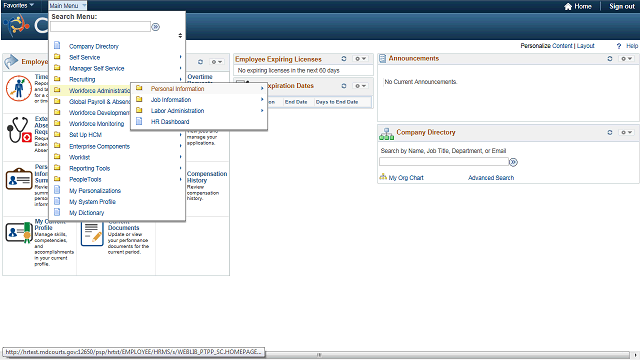The image size is (640, 360).
Task: Click the Search Menu go arrow icon
Action: tap(156, 27)
